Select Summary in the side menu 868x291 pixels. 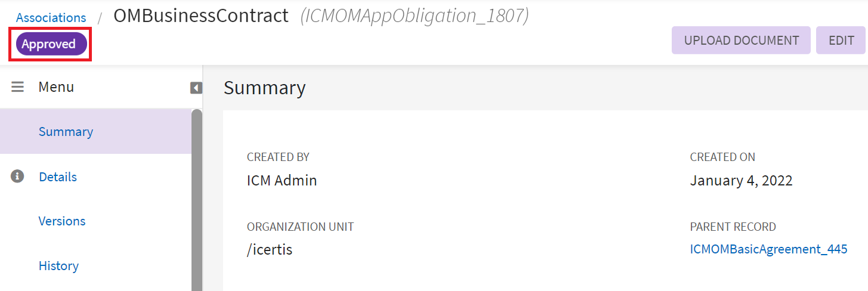66,132
